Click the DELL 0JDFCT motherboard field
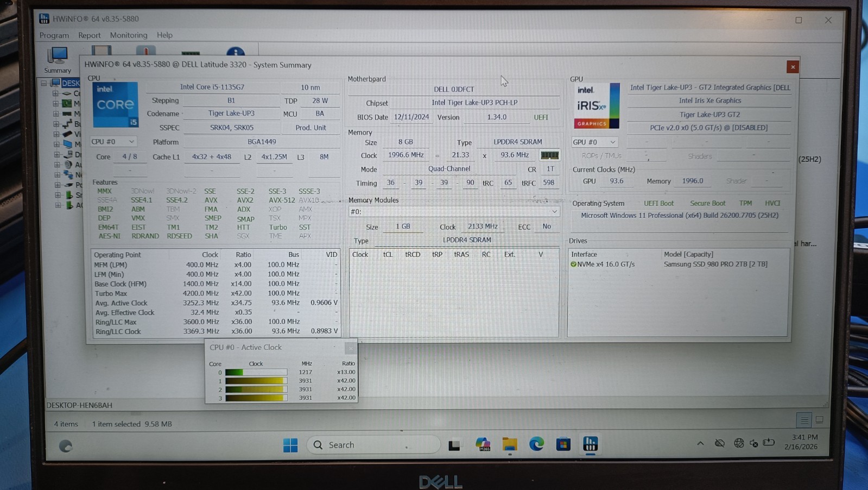 click(x=454, y=89)
